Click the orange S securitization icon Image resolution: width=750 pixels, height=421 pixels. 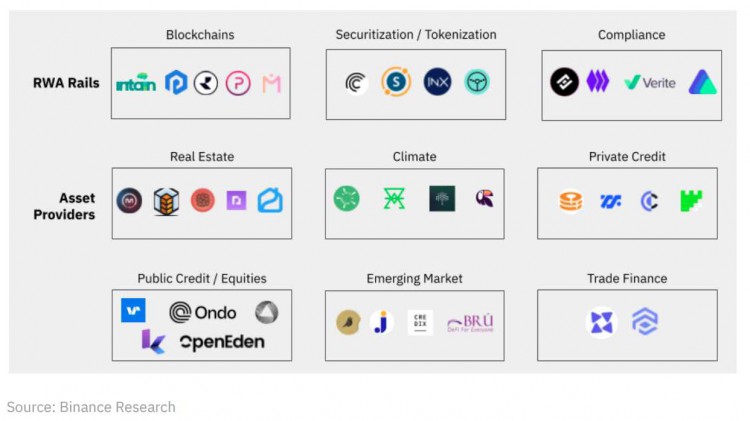(x=396, y=82)
